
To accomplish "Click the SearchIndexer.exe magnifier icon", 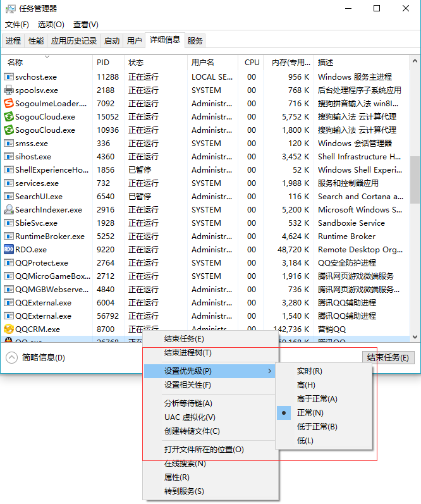I will pyautogui.click(x=9, y=209).
